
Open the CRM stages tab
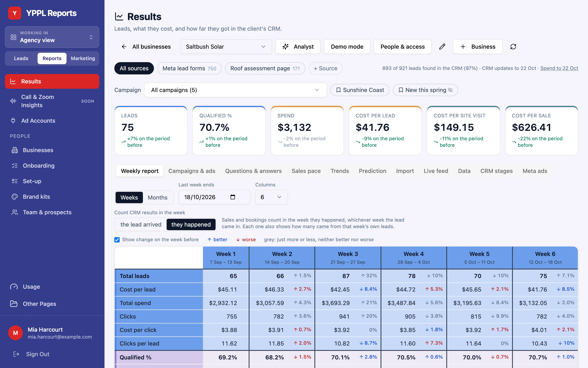(496, 171)
